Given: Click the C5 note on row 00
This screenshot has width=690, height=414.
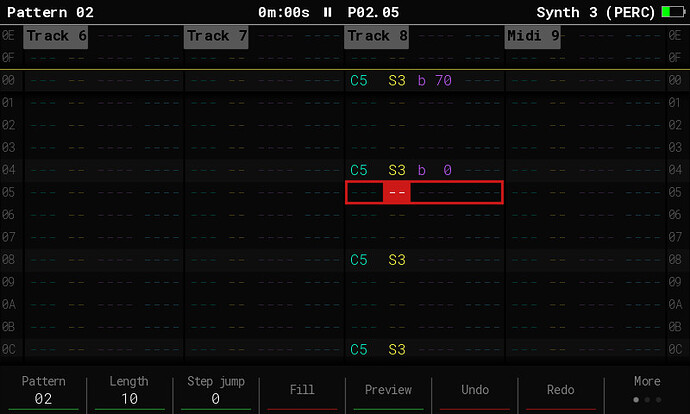Looking at the screenshot, I should tap(359, 80).
